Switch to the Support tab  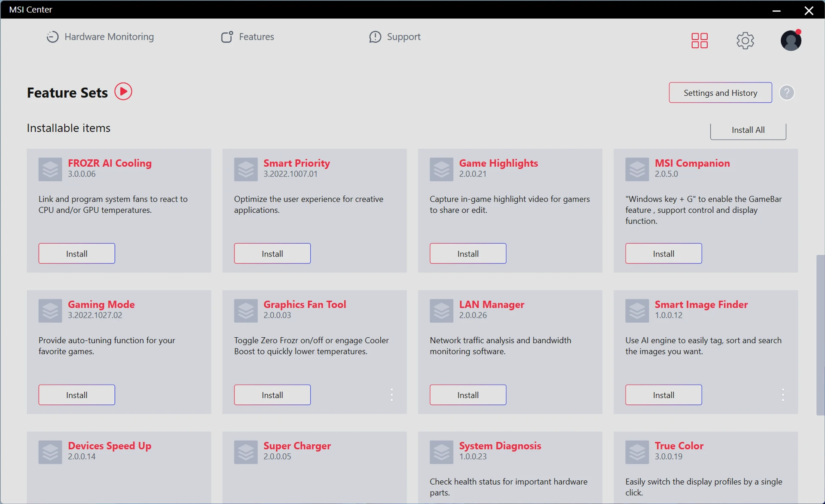pyautogui.click(x=395, y=37)
